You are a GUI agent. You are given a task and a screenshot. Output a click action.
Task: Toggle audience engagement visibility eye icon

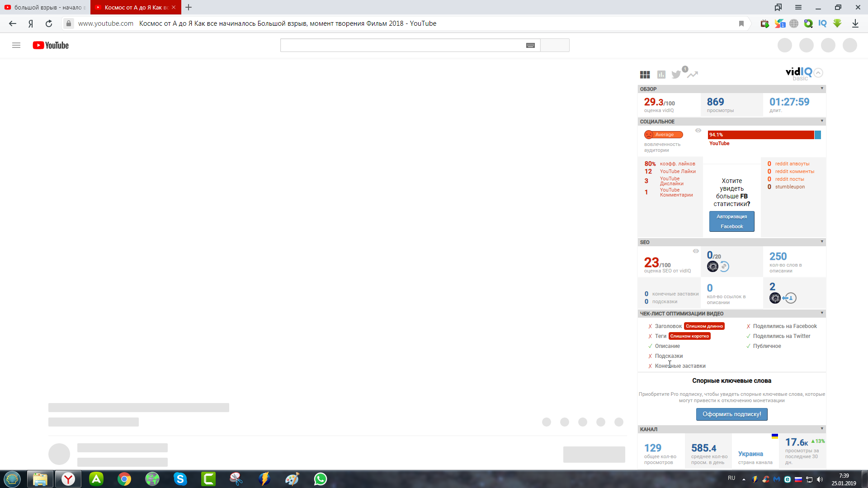pyautogui.click(x=698, y=130)
